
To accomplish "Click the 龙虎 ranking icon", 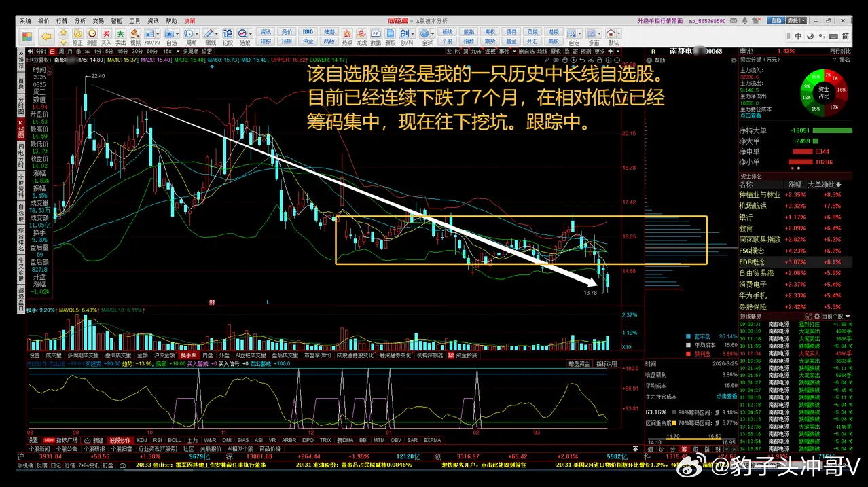I will click(x=361, y=37).
